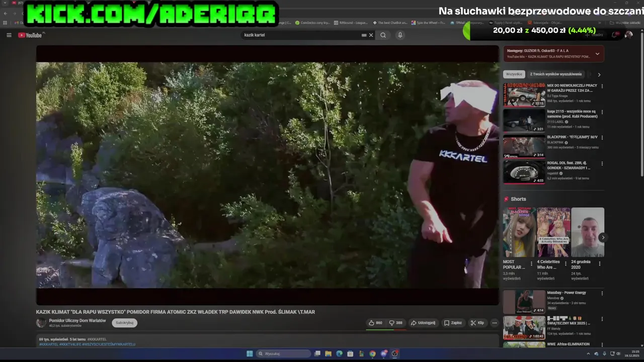This screenshot has width=644, height=362.
Task: Open options for 'kuqe 2115' video
Action: [x=602, y=112]
